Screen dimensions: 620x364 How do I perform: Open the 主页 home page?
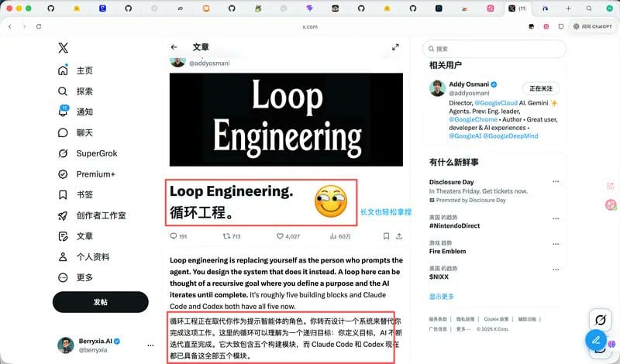(75, 70)
